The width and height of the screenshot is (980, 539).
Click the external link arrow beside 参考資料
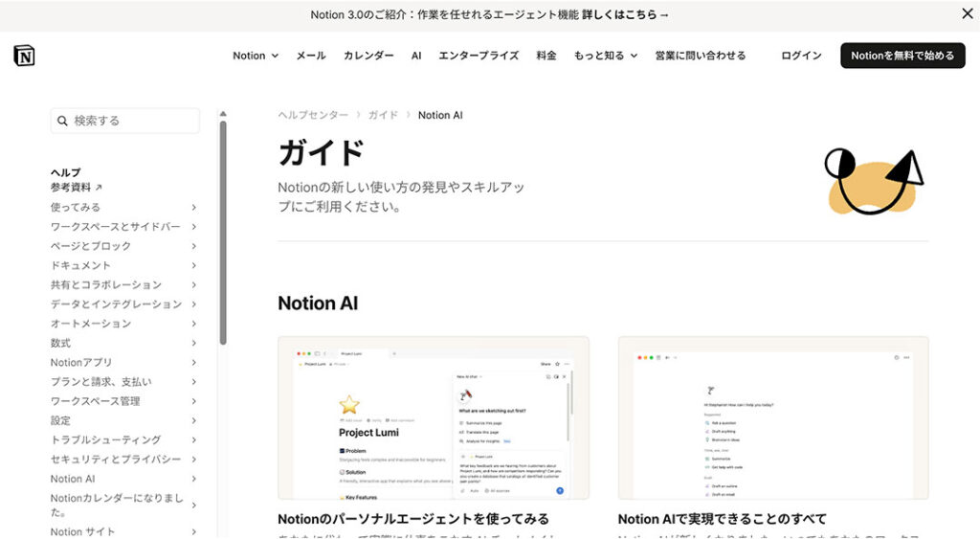99,187
